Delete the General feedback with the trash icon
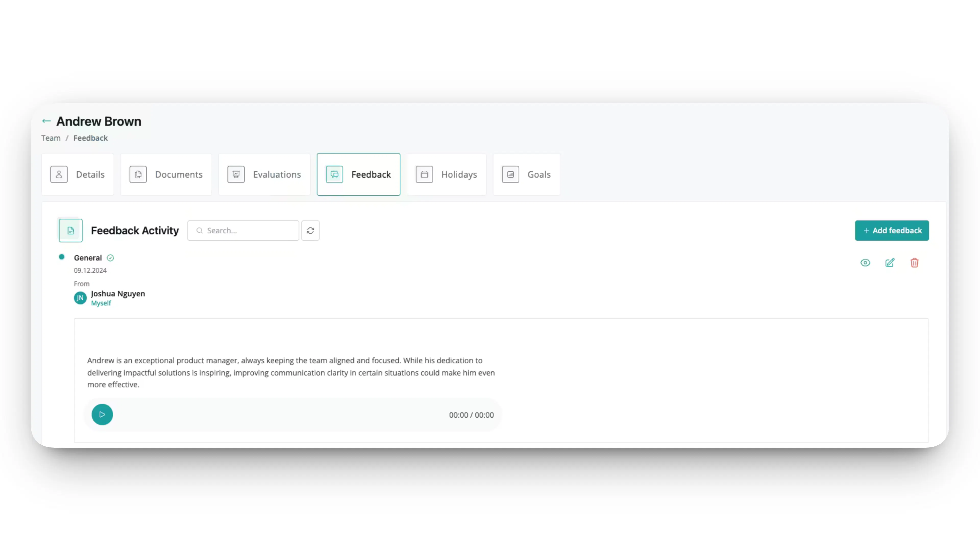980x551 pixels. click(915, 263)
